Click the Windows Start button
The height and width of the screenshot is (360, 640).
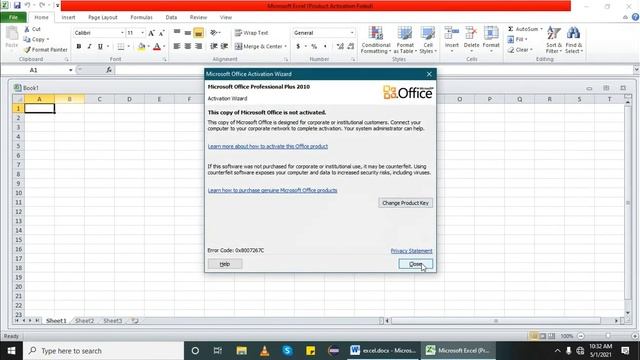(x=11, y=351)
